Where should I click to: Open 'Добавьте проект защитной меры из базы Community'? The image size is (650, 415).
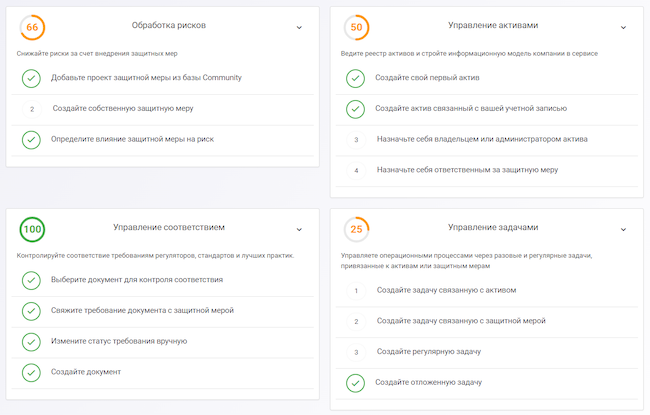tap(146, 77)
